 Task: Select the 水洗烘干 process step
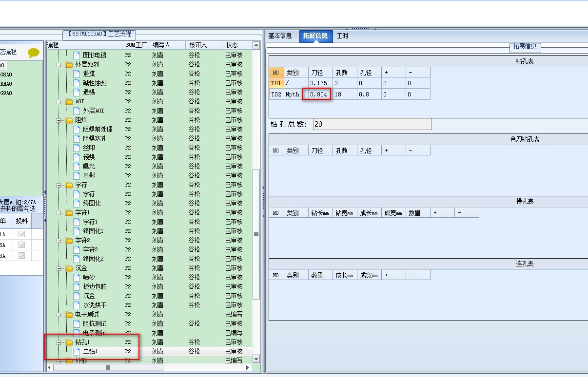pyautogui.click(x=95, y=305)
